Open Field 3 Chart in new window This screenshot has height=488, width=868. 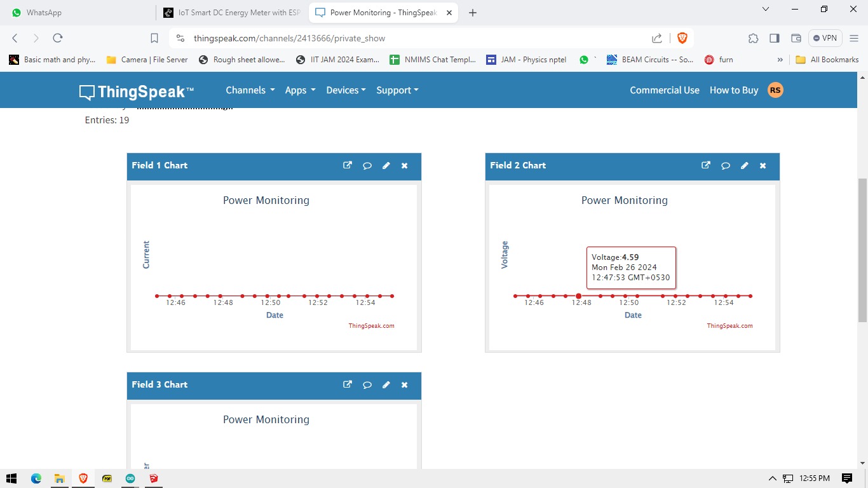click(x=348, y=384)
